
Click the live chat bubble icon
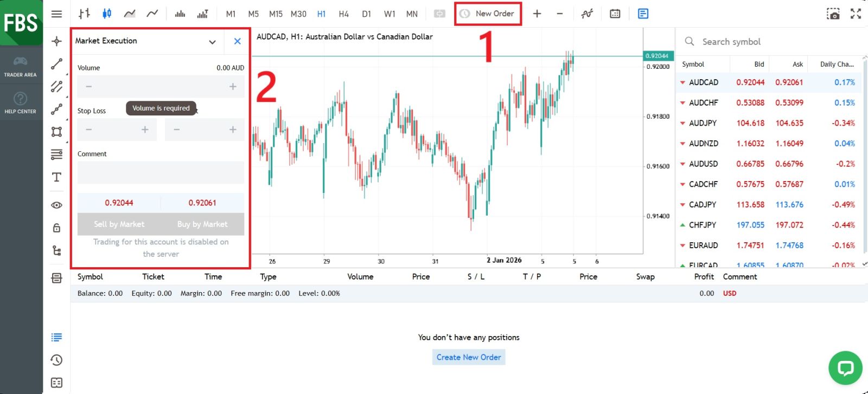[x=845, y=368]
